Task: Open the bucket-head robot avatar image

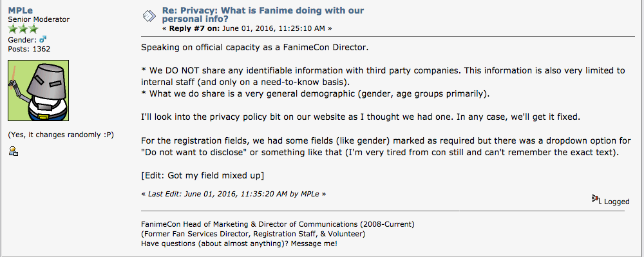Action: coord(38,91)
